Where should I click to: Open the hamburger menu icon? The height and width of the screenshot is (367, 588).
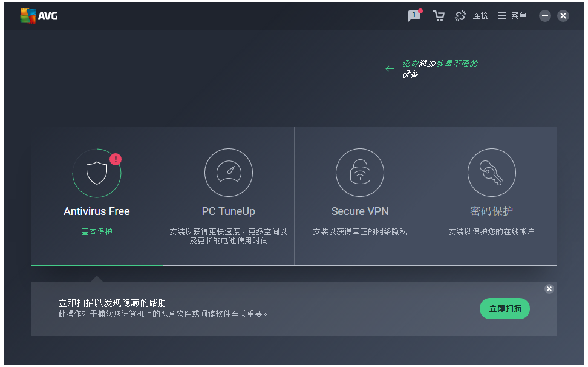coord(501,16)
